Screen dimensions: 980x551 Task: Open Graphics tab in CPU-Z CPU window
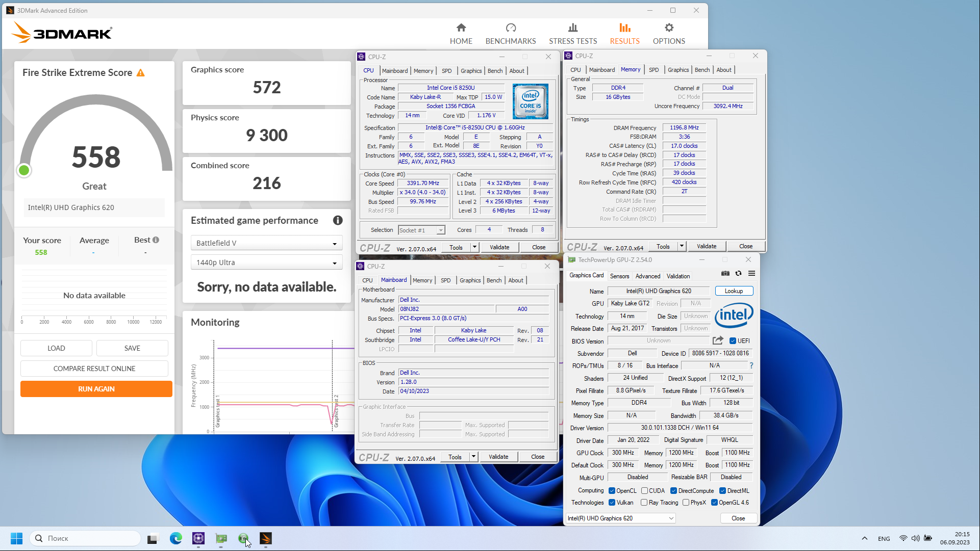(x=471, y=71)
